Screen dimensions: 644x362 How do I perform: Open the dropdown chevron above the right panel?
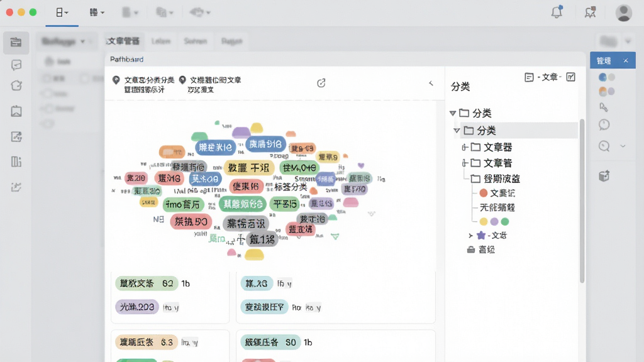point(628,41)
